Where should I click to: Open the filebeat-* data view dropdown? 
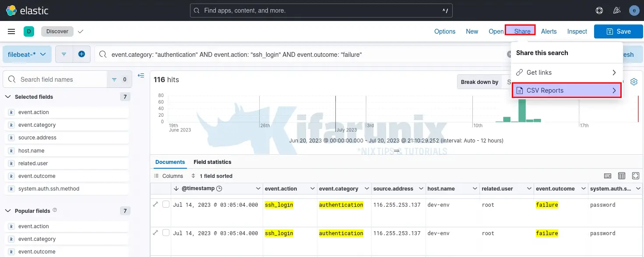[x=27, y=54]
